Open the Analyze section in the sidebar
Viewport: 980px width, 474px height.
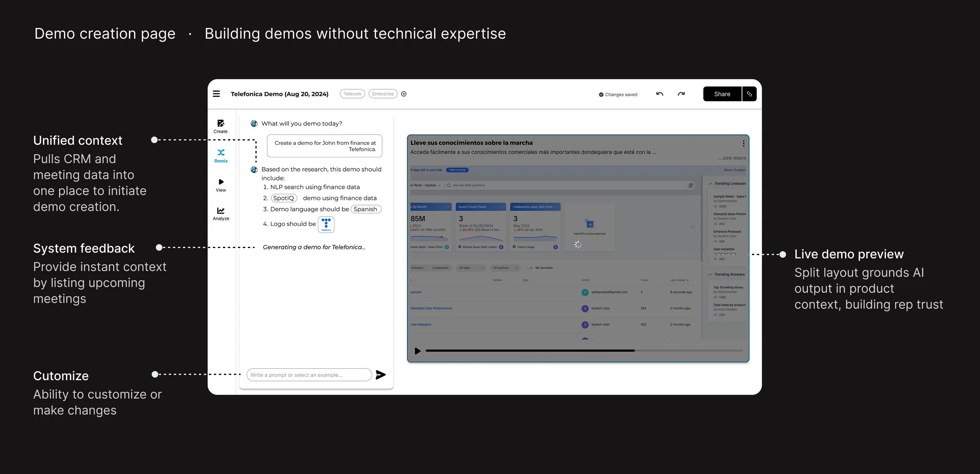click(x=221, y=214)
